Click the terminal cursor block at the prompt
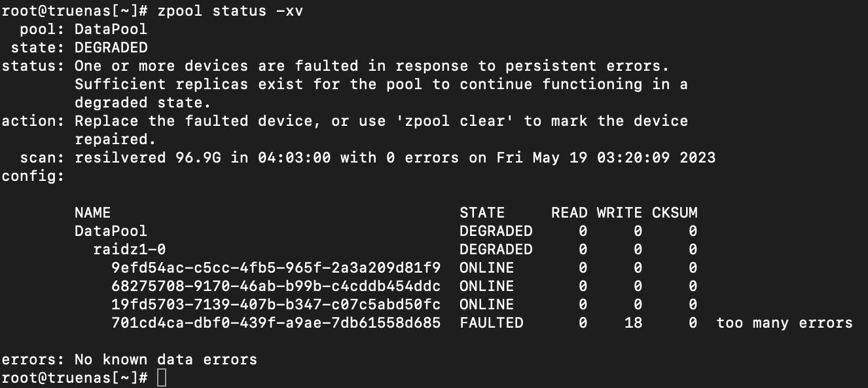Viewport: 868px width, 388px height. [x=162, y=378]
